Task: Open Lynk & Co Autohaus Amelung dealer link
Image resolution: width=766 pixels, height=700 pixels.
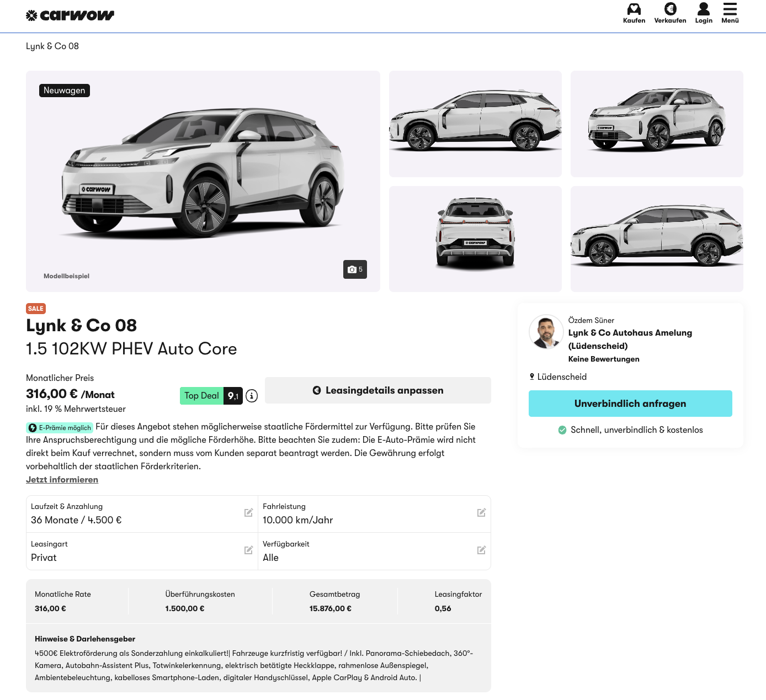Action: [x=630, y=340]
